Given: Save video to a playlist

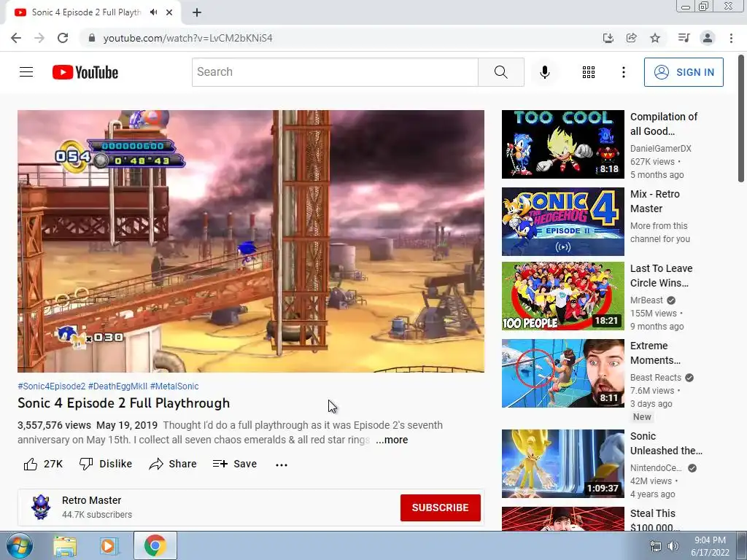Looking at the screenshot, I should [234, 464].
